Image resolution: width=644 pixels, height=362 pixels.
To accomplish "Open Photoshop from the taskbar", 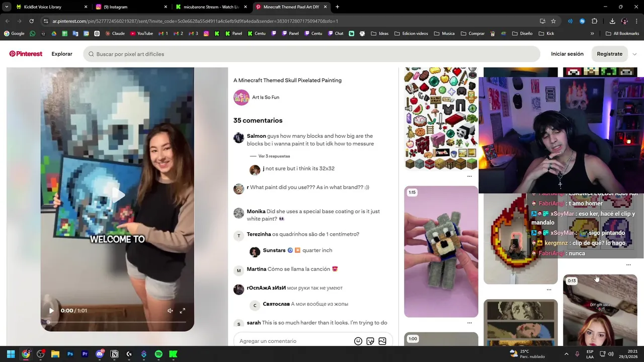I will click(x=70, y=354).
